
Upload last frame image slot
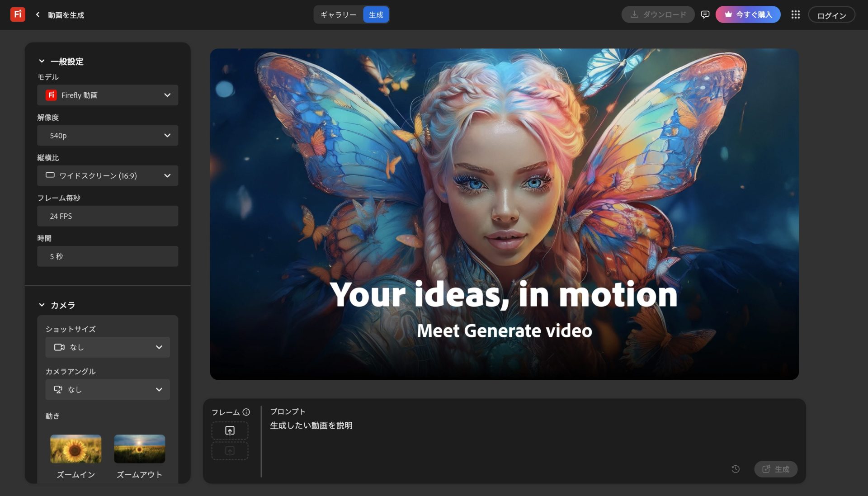[230, 451]
